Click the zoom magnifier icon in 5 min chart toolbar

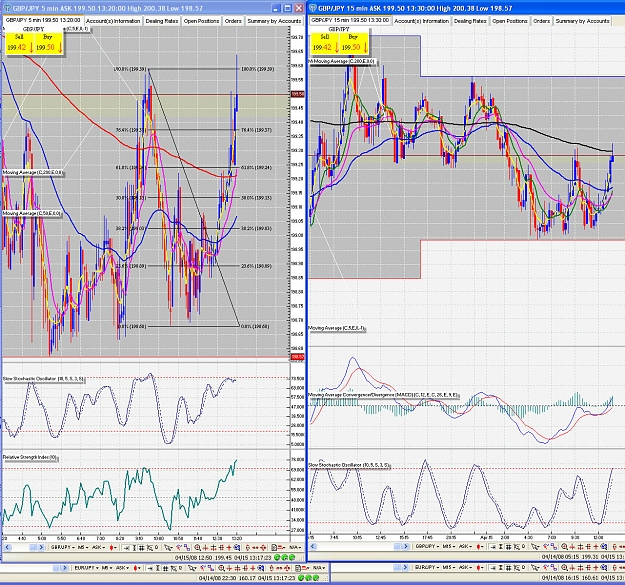(x=197, y=548)
